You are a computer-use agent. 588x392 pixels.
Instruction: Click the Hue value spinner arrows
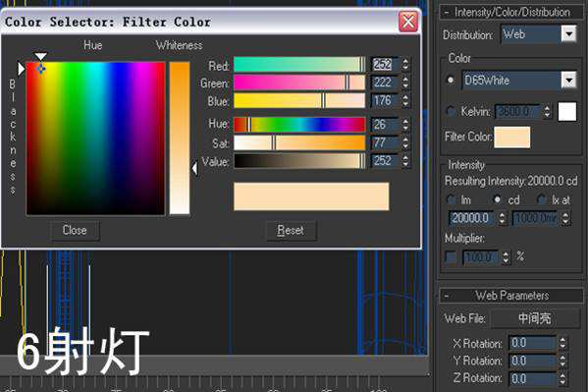tap(405, 125)
